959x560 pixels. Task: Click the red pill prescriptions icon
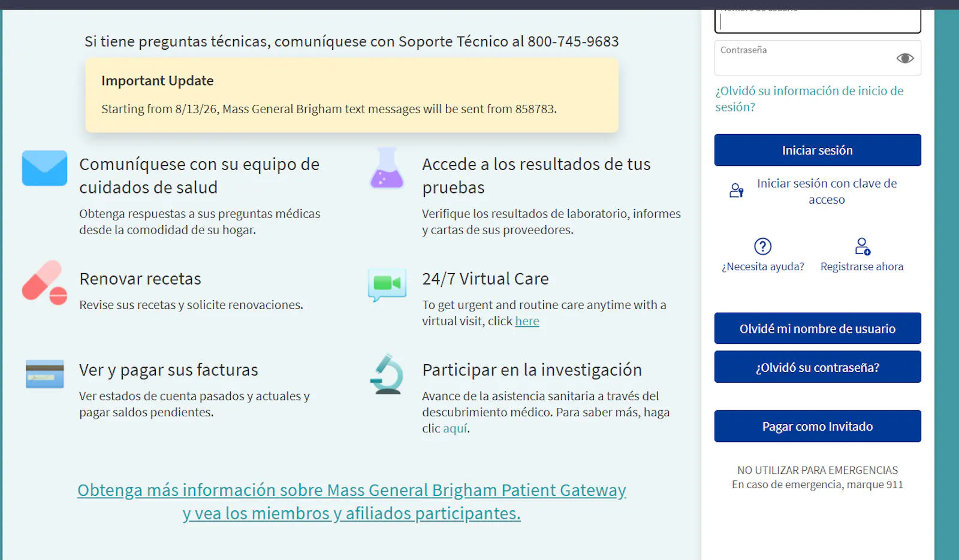(44, 283)
